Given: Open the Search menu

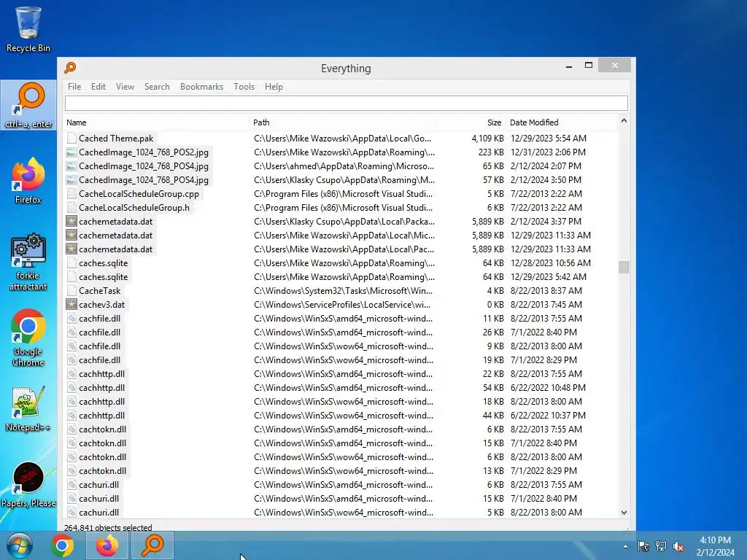Looking at the screenshot, I should pos(158,87).
